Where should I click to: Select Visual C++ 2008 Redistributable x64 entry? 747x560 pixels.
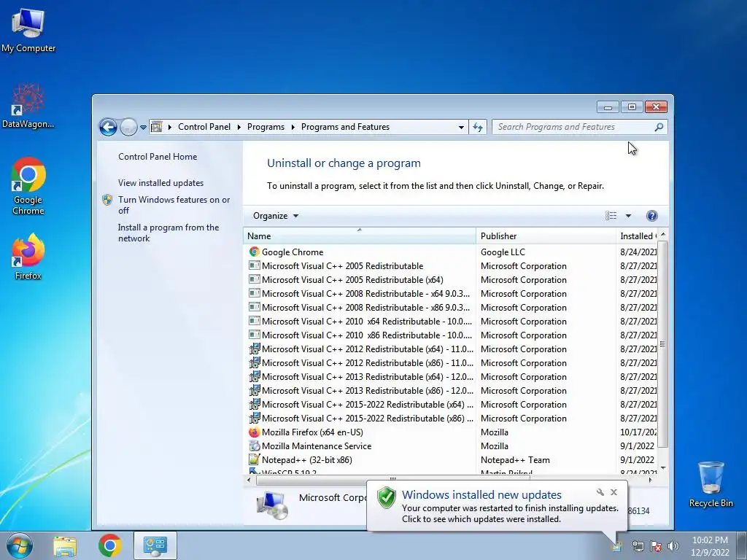click(x=365, y=293)
